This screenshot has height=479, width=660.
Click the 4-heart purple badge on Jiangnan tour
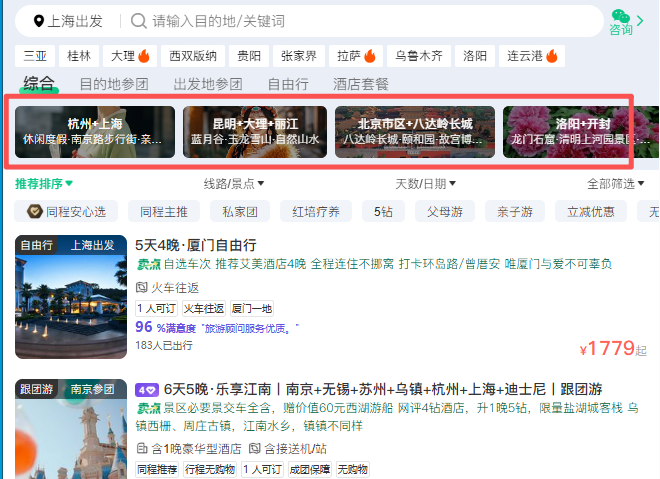146,390
